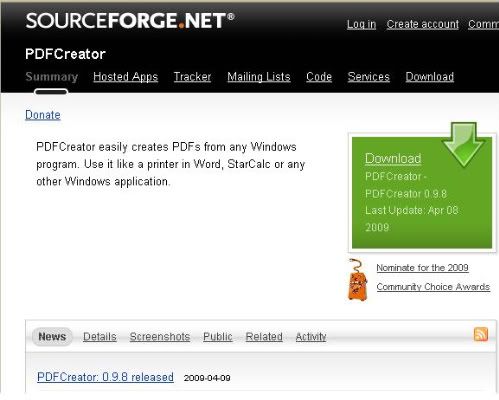
Task: Open the PDFCreator 0.9.8 released news link
Action: coord(105,377)
